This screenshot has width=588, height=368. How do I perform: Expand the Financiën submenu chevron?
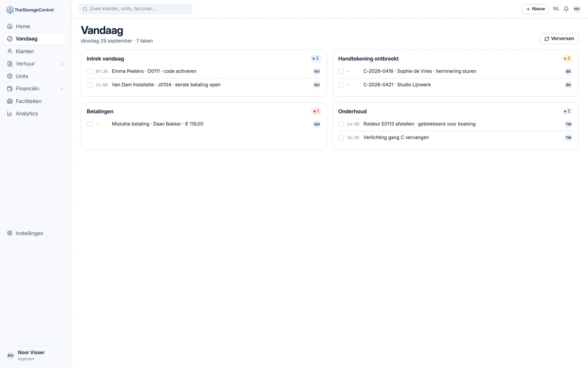[x=62, y=89]
